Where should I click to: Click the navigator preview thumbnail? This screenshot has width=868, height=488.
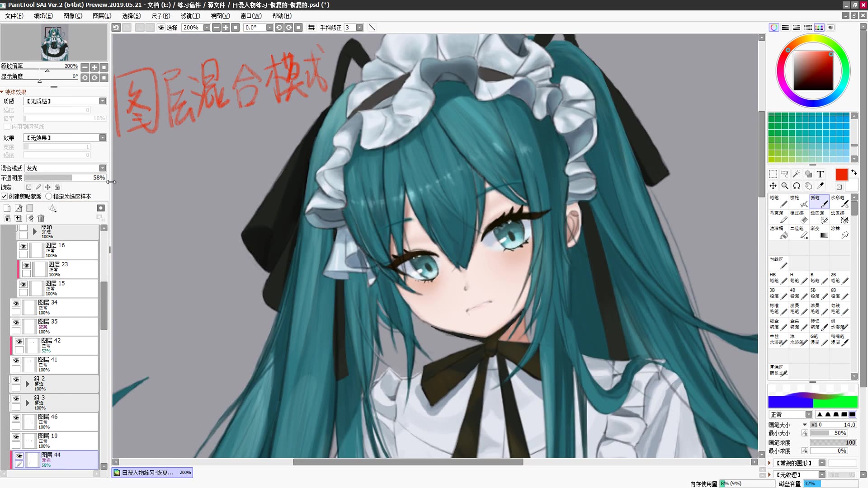(x=54, y=43)
